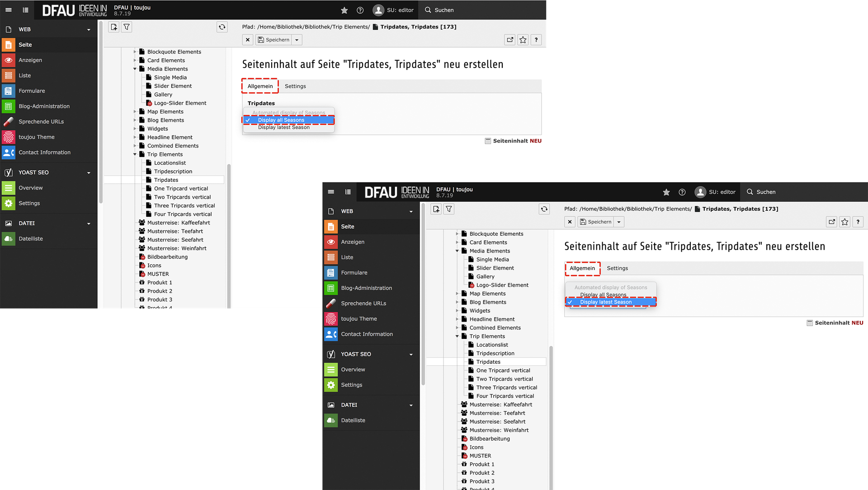Click the new page icon above lower window's tree
The height and width of the screenshot is (490, 868).
(x=436, y=209)
